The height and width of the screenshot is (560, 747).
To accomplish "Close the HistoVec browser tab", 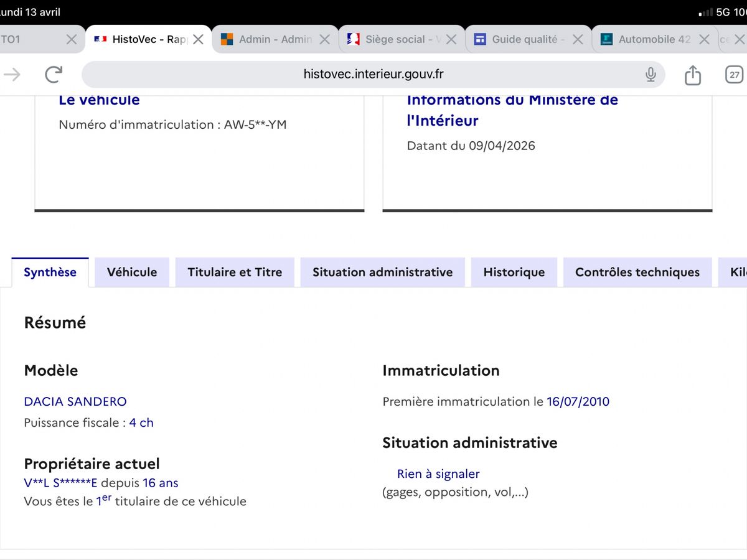I will (x=198, y=39).
